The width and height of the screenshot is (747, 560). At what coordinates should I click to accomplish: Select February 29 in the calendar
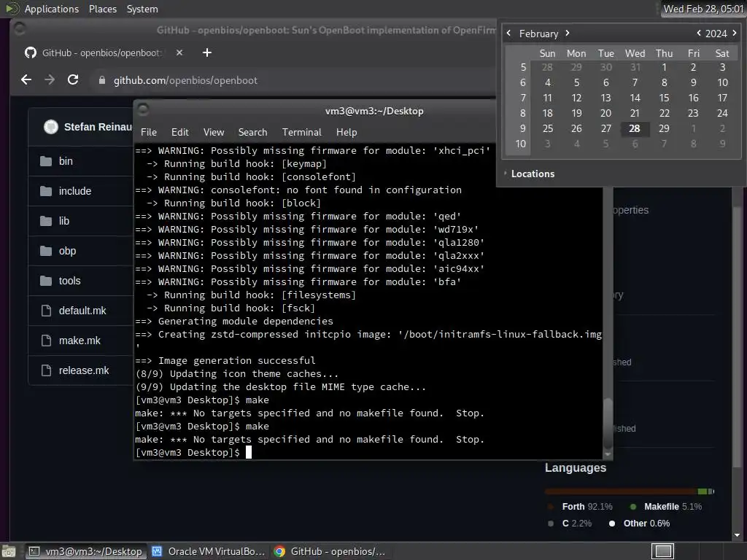point(664,128)
